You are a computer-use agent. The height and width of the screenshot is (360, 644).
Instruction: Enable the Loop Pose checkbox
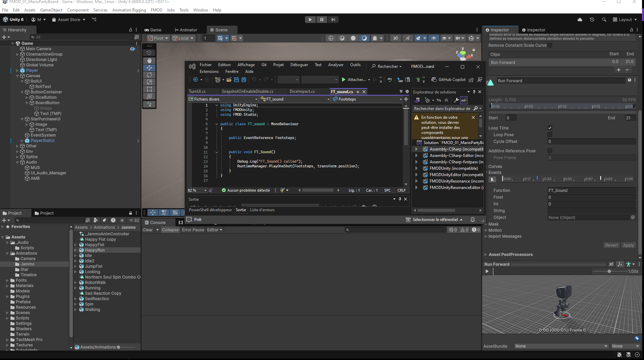click(x=550, y=135)
